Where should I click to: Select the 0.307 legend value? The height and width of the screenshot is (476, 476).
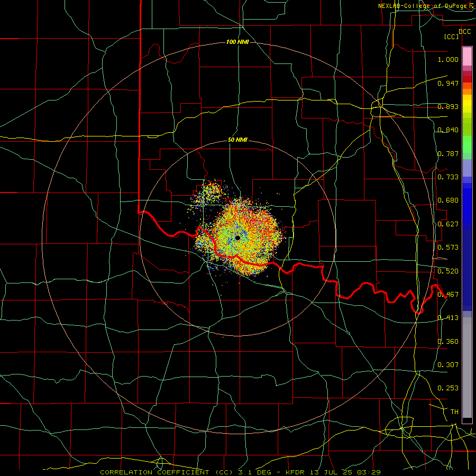click(448, 365)
